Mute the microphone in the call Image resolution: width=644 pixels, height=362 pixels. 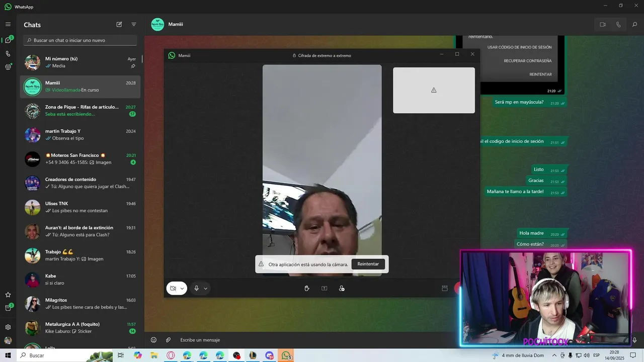196,288
